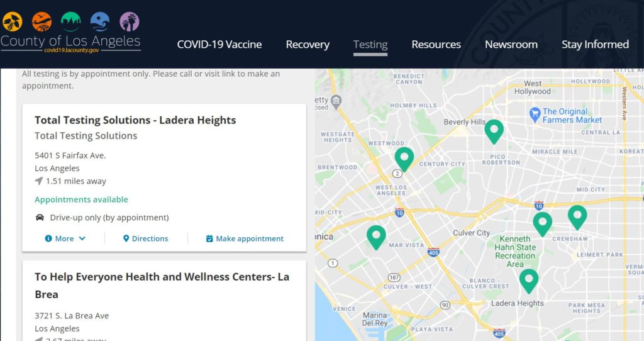644x341 pixels.
Task: Open the COVID-19 Vaccine menu
Action: 219,45
